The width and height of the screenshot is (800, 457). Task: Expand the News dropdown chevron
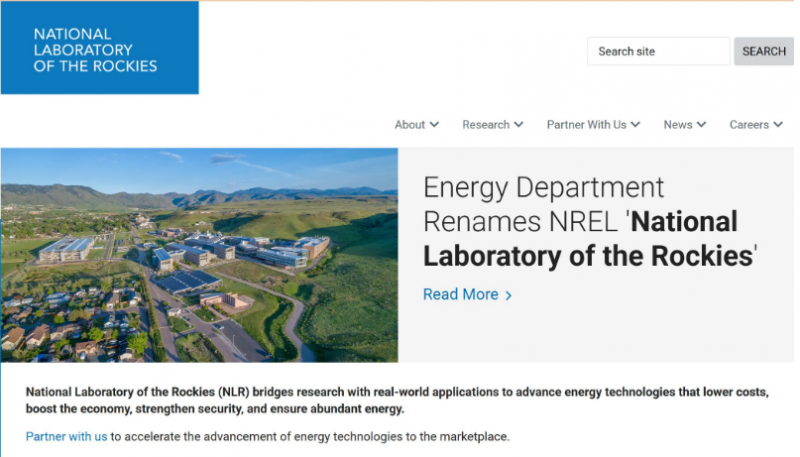point(701,125)
